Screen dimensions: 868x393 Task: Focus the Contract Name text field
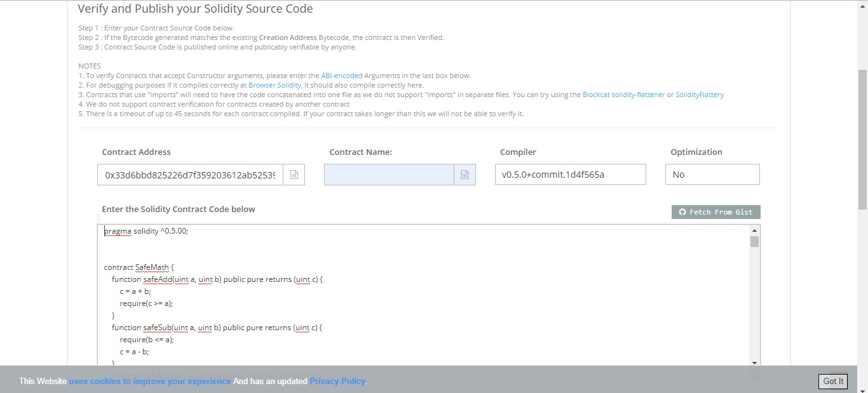(389, 175)
